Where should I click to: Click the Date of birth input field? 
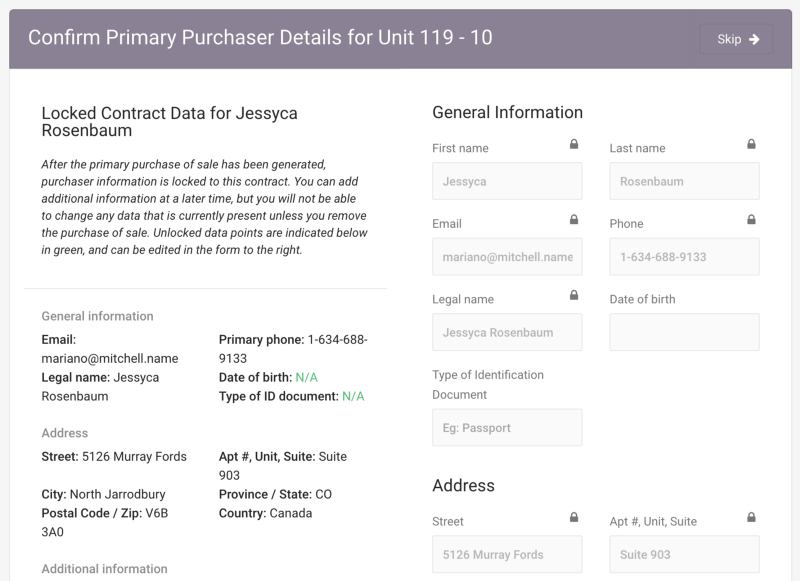pyautogui.click(x=684, y=332)
